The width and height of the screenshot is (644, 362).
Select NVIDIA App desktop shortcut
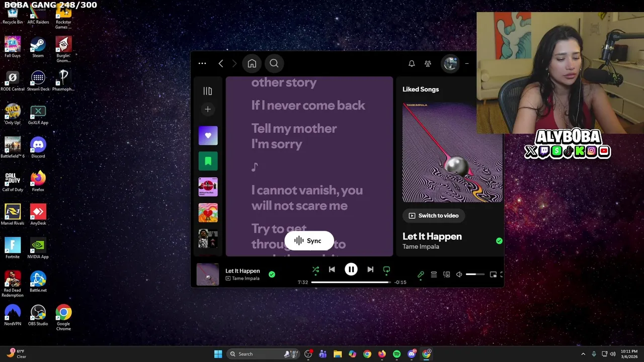(x=38, y=248)
